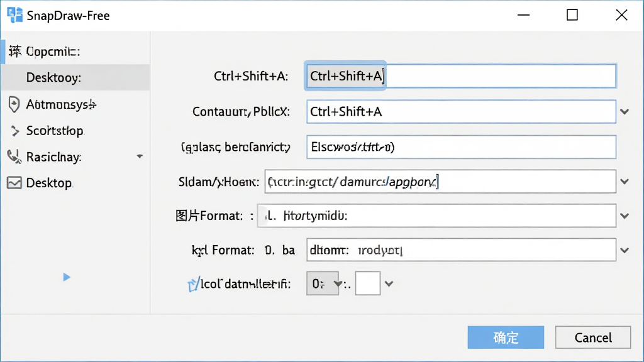
Task: Click the 'Sldam/ Hoenc:' label
Action: 218,182
